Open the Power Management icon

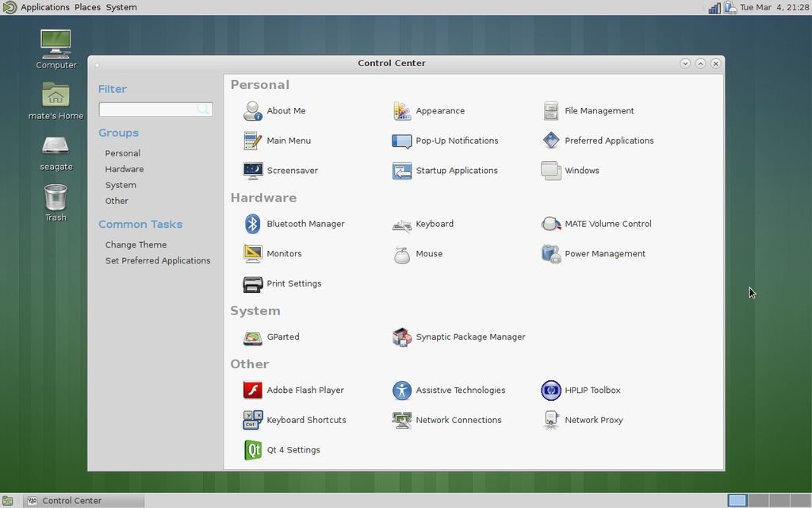click(x=550, y=254)
